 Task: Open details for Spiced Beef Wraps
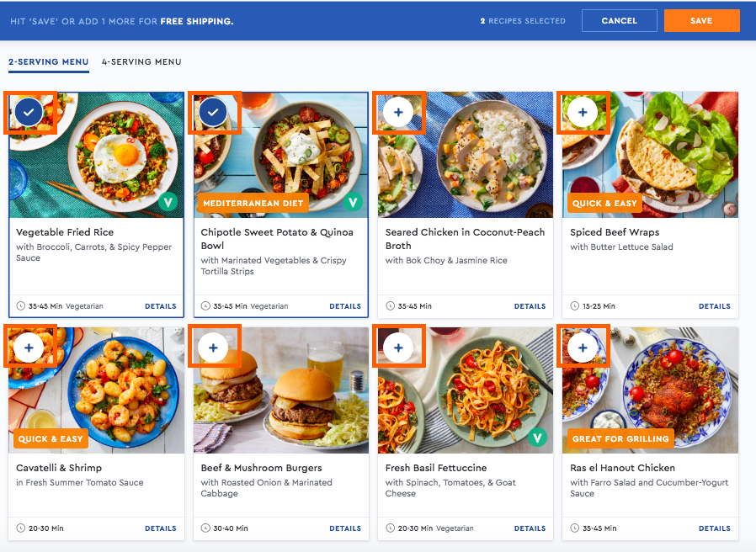(715, 306)
